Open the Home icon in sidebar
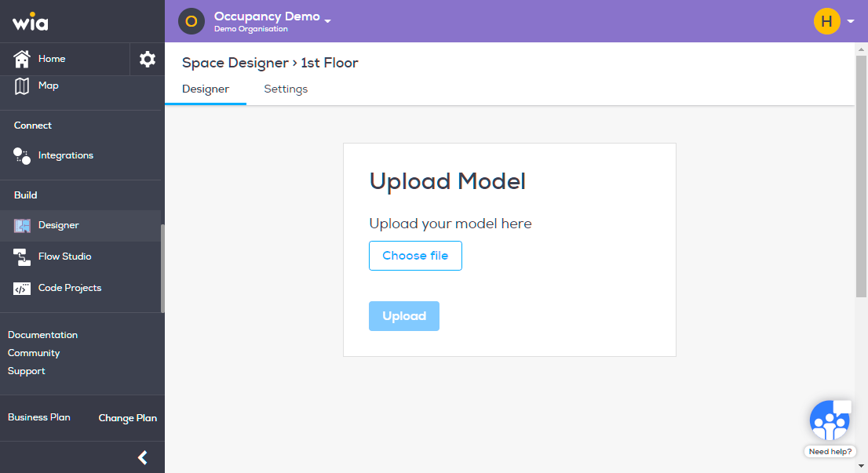868x473 pixels. pos(22,59)
